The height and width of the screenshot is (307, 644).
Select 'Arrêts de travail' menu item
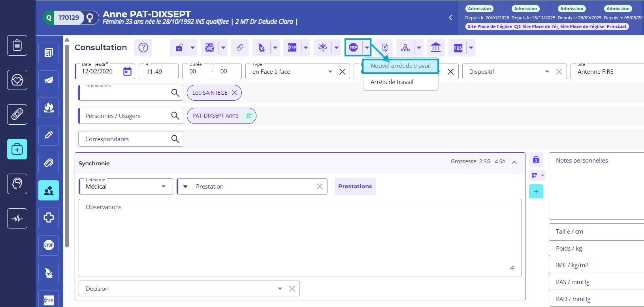point(392,82)
